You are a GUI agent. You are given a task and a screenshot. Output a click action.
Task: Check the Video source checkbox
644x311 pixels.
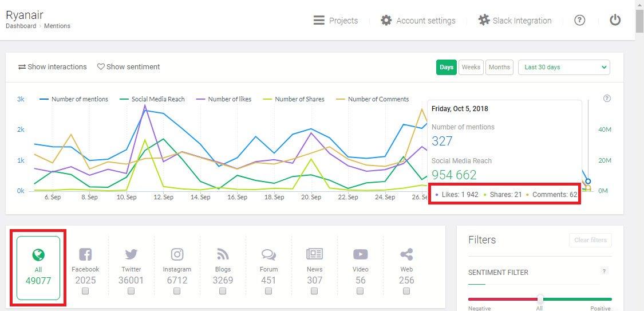360,291
